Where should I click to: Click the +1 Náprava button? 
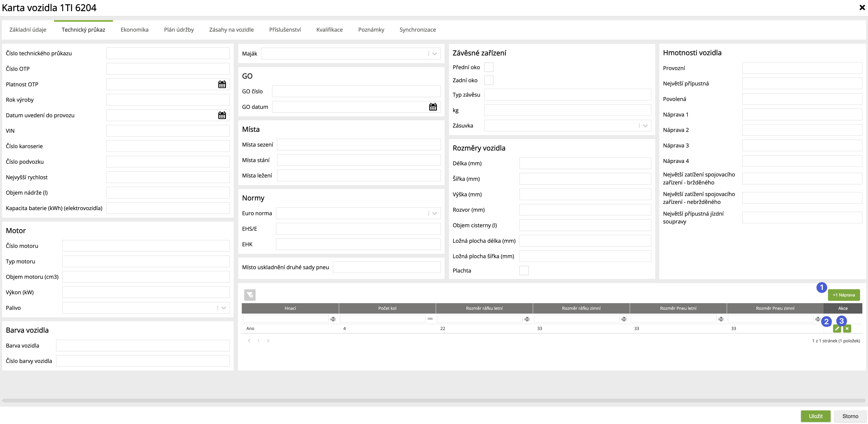(844, 295)
